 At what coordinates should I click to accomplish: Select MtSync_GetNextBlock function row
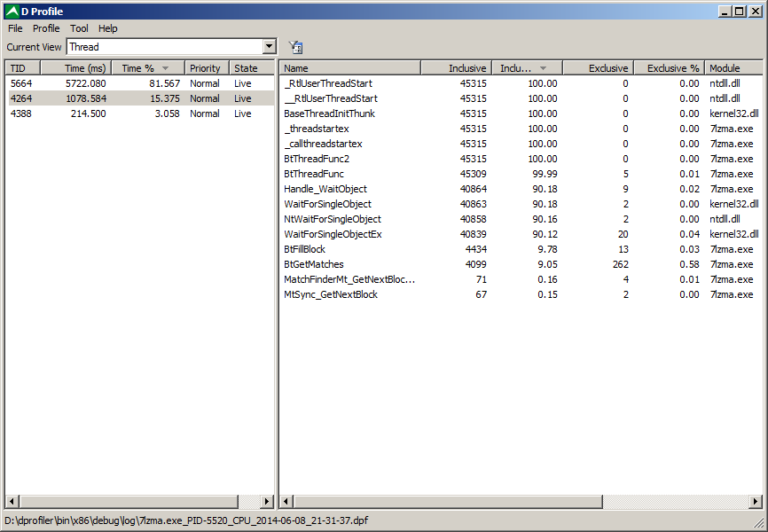coord(521,294)
